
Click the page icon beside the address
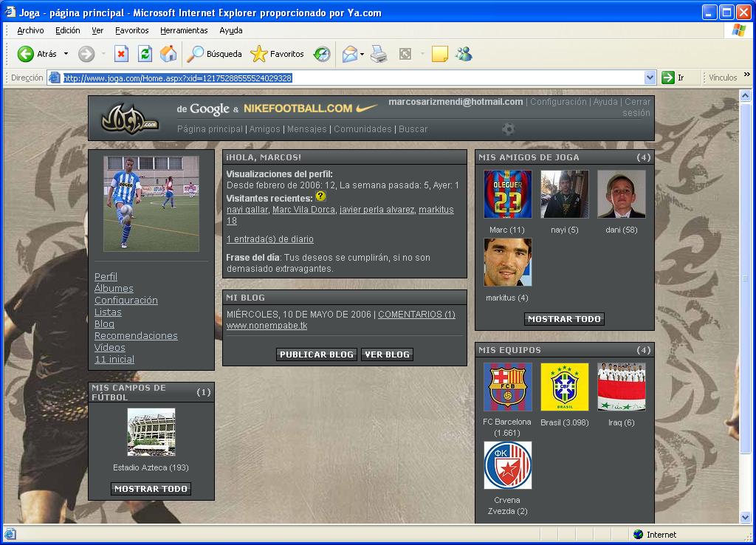click(55, 78)
